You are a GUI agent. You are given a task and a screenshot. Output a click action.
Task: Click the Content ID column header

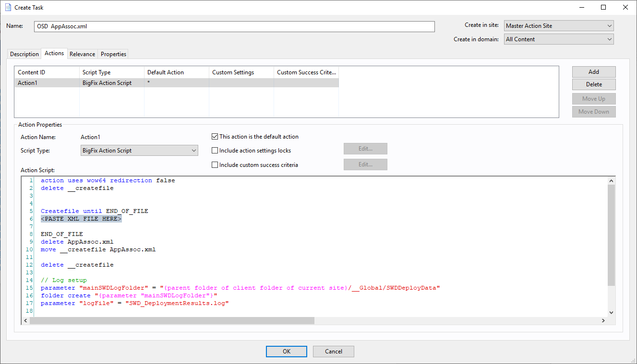47,72
